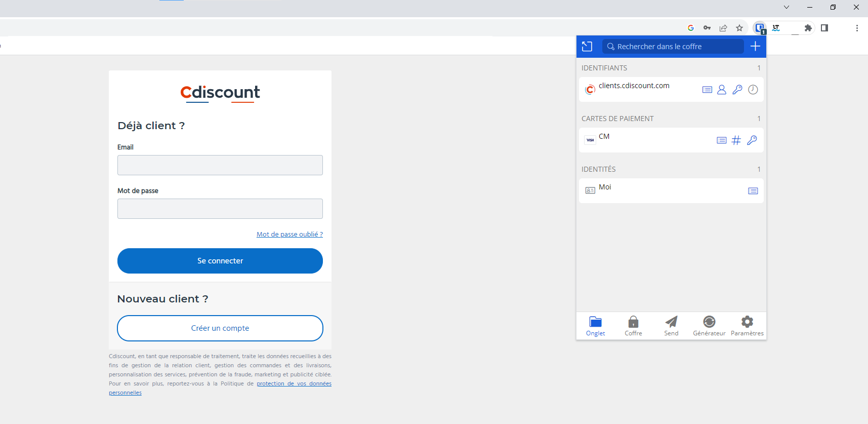Screen dimensions: 868x424
Task: Click the Créer un compte button
Action: [x=220, y=328]
